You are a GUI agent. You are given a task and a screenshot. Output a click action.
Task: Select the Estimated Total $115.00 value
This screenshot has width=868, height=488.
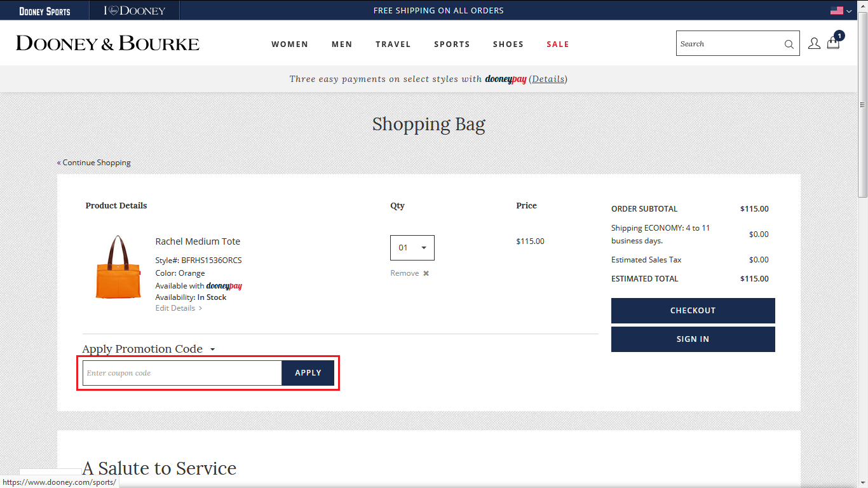(x=754, y=279)
